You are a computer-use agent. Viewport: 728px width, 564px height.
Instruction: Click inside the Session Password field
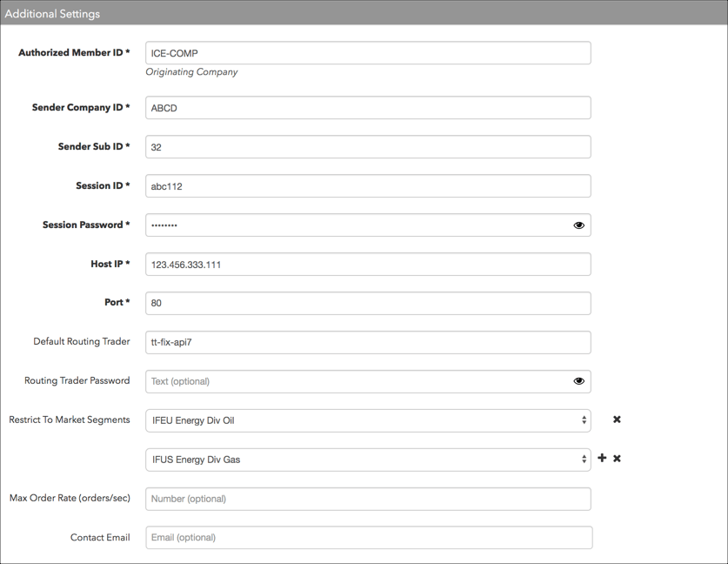coord(357,225)
